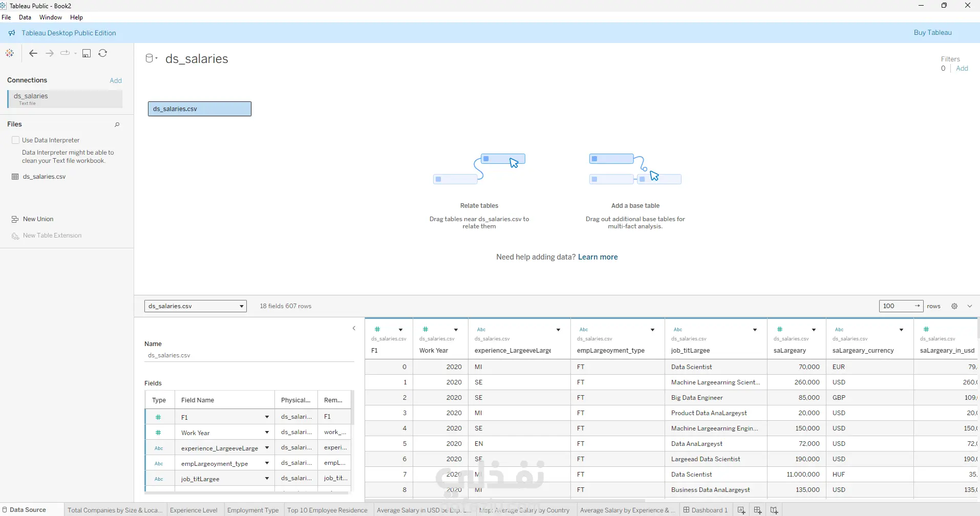Image resolution: width=980 pixels, height=516 pixels.
Task: Click the Fields list horizontal scrollbar
Action: click(x=247, y=493)
